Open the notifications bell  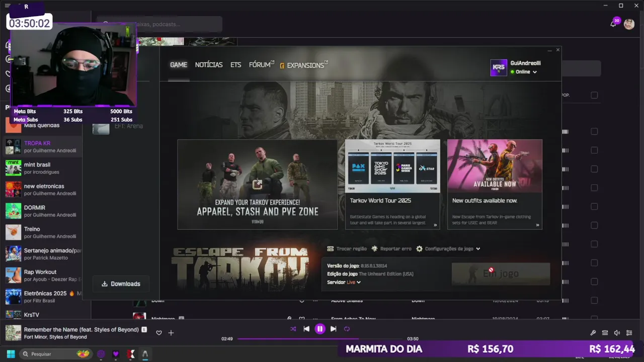[613, 24]
